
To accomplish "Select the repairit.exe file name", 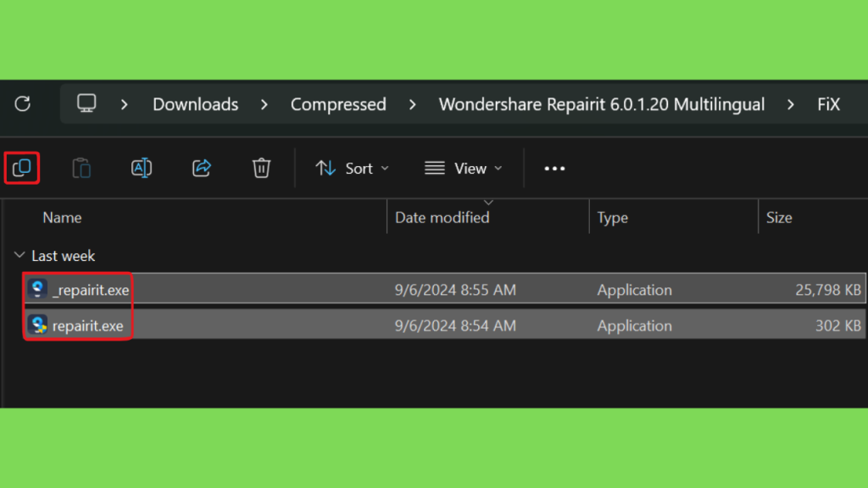I will click(87, 326).
